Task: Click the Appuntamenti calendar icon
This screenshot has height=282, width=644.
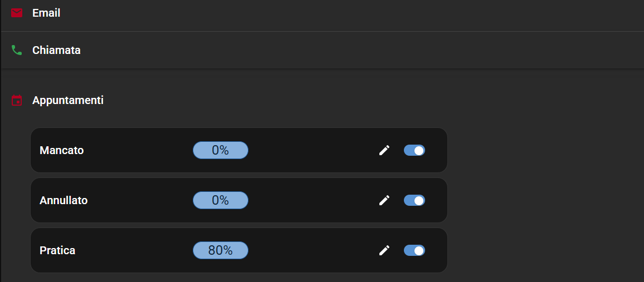Action: point(17,101)
